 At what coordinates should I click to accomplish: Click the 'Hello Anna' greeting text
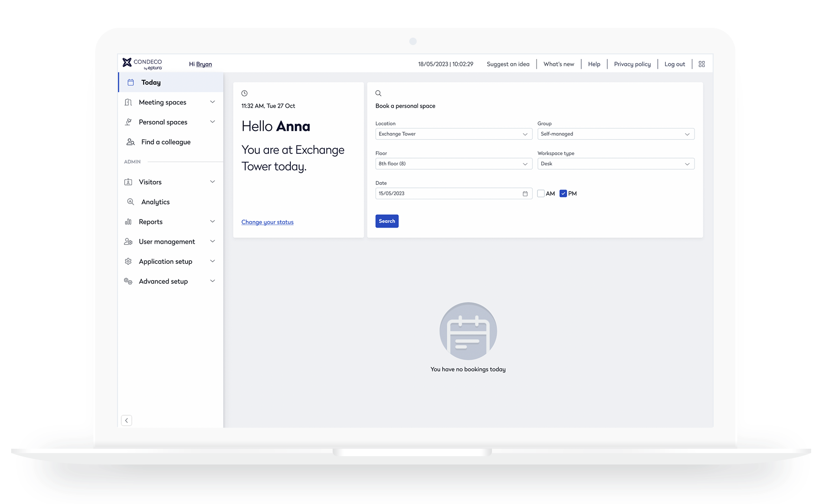point(276,126)
